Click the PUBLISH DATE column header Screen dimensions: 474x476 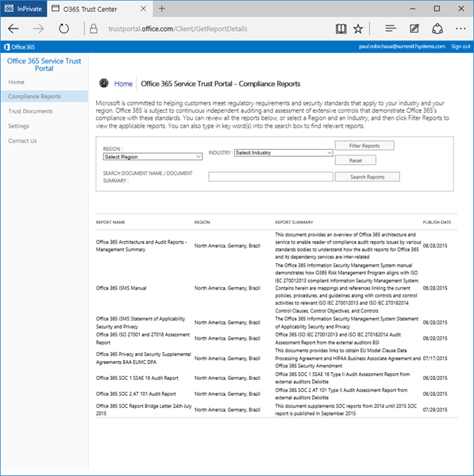click(x=437, y=222)
